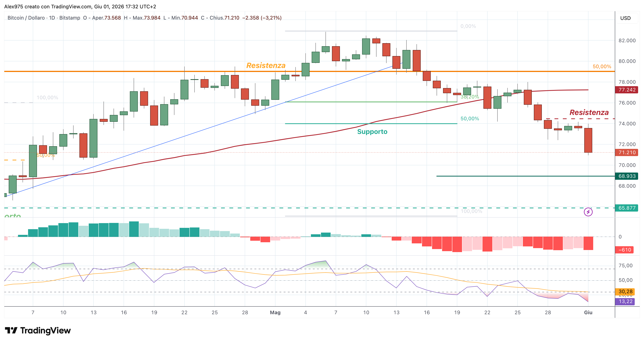The height and width of the screenshot is (343, 644).
Task: Click the open price value 73.568
Action: (112, 18)
